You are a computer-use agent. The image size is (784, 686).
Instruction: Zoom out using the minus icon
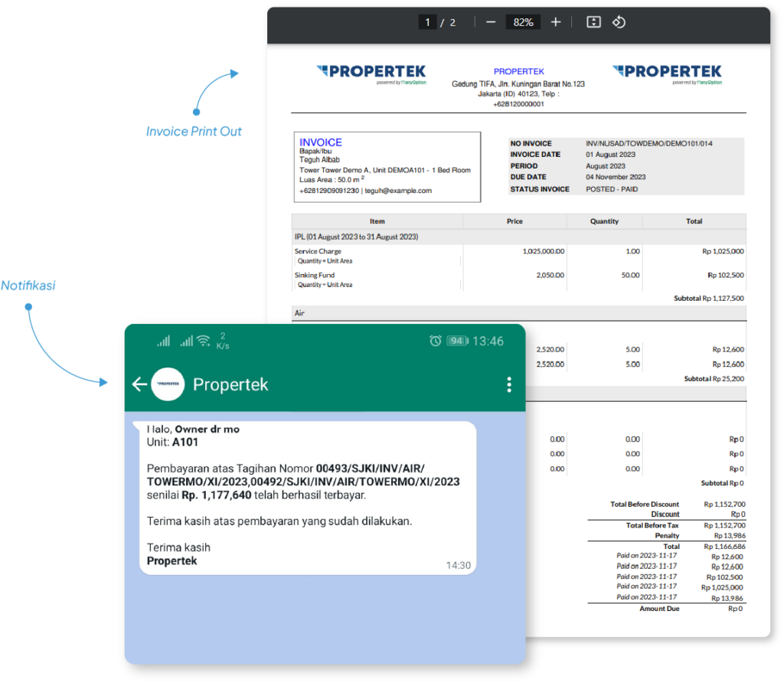pyautogui.click(x=491, y=22)
